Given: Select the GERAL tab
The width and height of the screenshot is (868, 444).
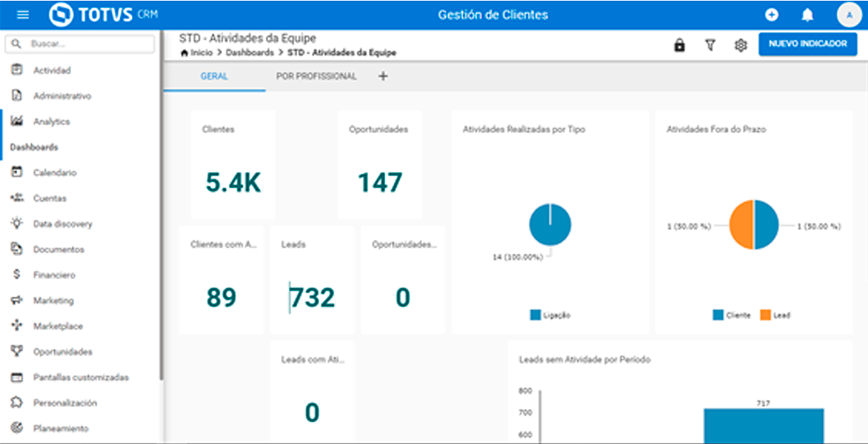Looking at the screenshot, I should coord(214,76).
